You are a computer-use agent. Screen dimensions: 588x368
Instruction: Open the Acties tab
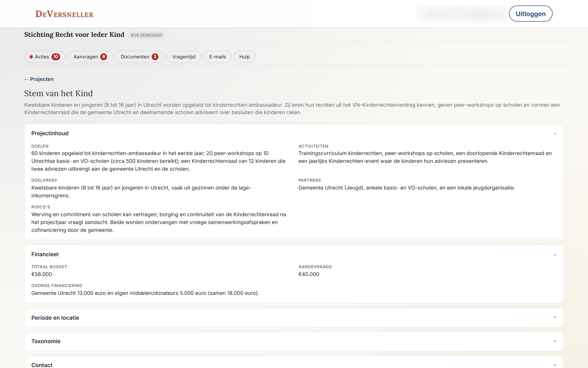45,57
